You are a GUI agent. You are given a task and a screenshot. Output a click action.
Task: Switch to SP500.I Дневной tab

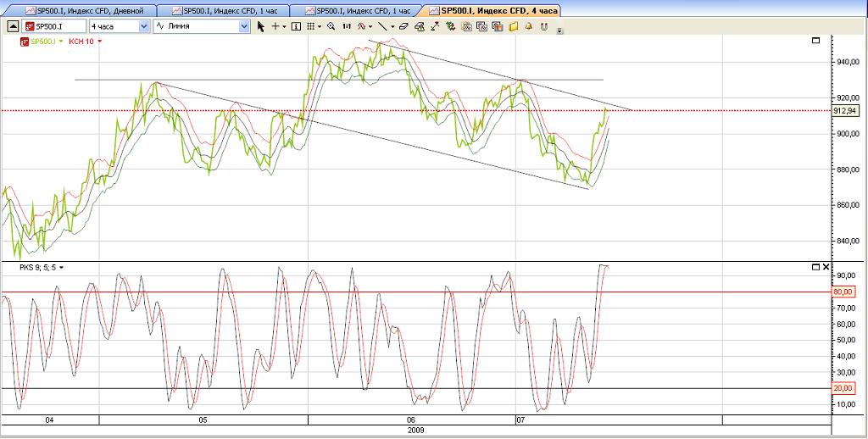83,10
